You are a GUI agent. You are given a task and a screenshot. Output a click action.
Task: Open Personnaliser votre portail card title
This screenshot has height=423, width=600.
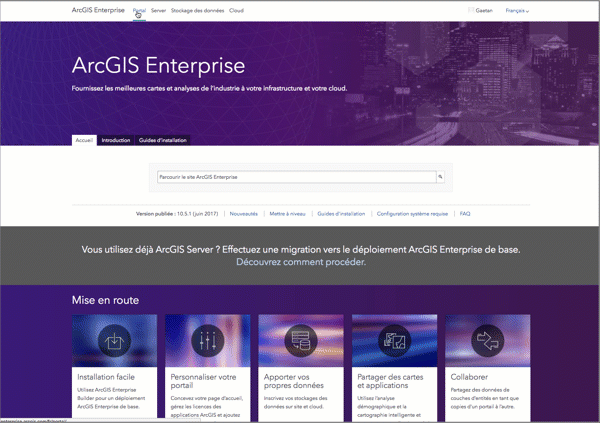203,381
